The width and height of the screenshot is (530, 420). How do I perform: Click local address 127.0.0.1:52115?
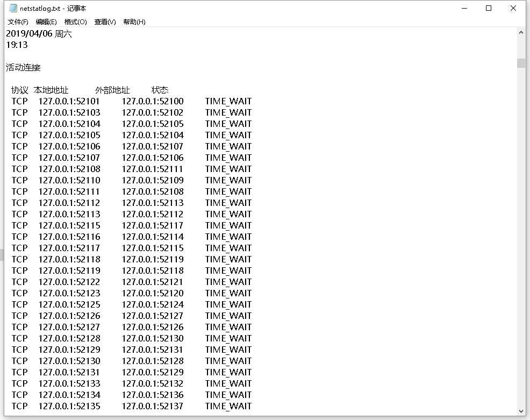69,225
